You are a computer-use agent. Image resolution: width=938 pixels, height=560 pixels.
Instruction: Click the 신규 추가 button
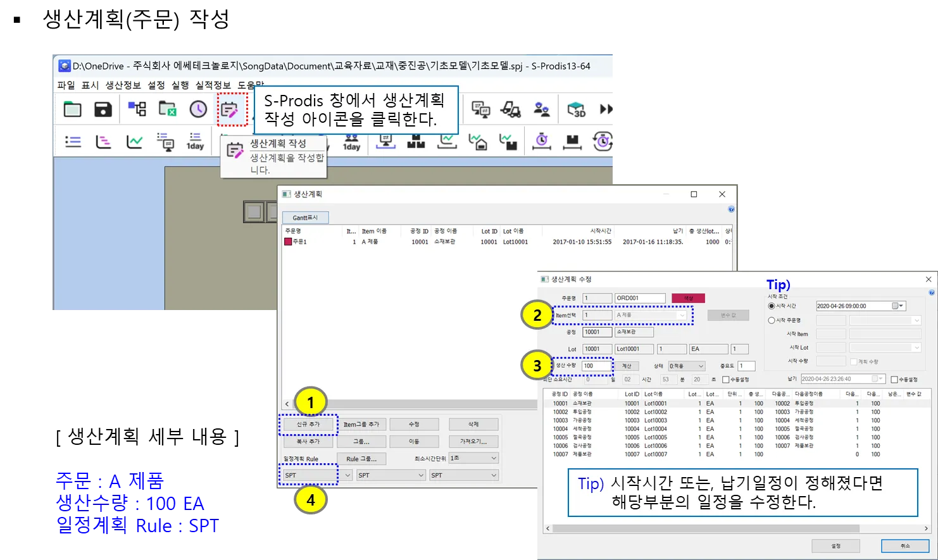click(x=308, y=425)
